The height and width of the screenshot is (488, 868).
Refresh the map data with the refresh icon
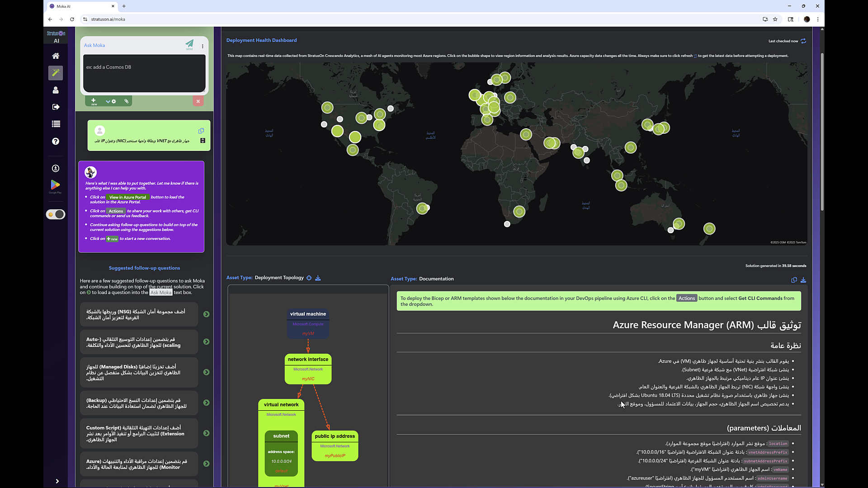tap(803, 41)
